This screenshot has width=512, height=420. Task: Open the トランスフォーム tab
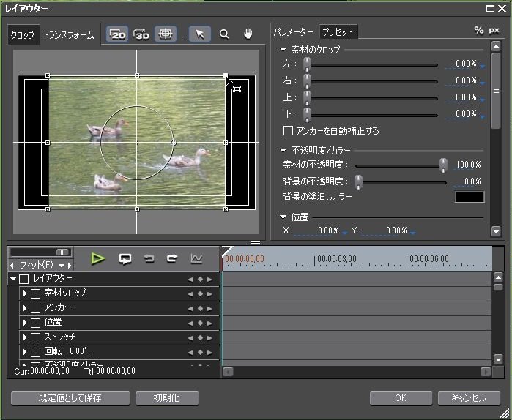pyautogui.click(x=69, y=35)
